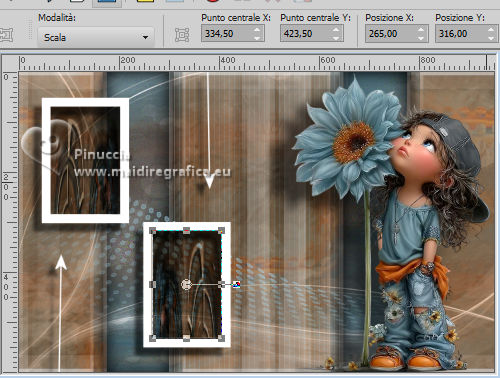Viewport: 500px width, 378px height.
Task: Increase the Posizione Y value
Action: point(491,30)
